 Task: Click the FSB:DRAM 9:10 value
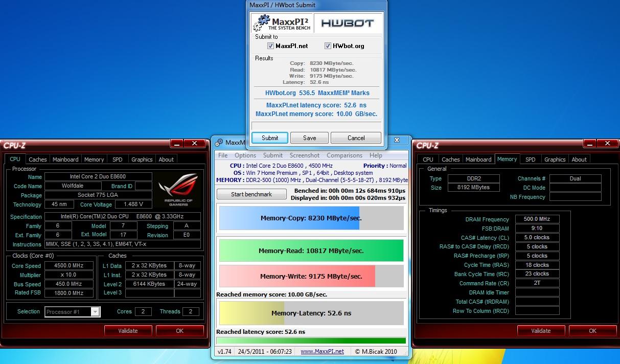[x=537, y=229]
